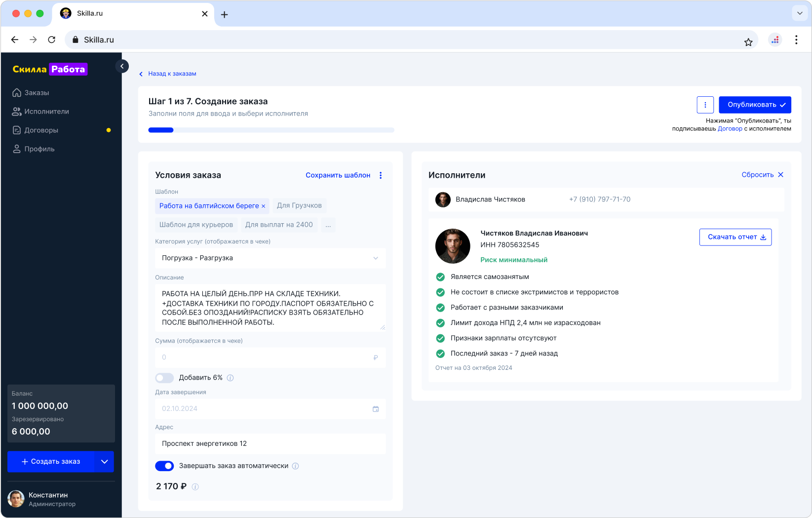The image size is (812, 518).
Task: Open the Исполнители section in sidebar
Action: coord(47,111)
